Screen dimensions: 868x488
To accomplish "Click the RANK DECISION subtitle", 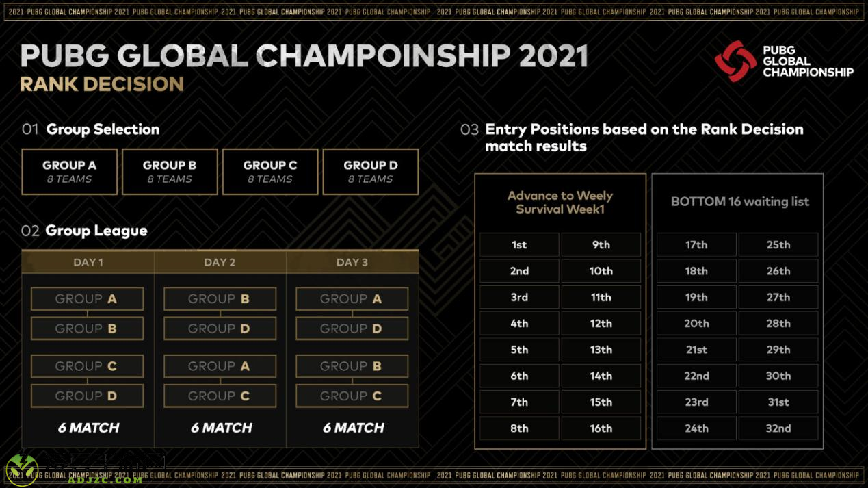I will pyautogui.click(x=102, y=84).
